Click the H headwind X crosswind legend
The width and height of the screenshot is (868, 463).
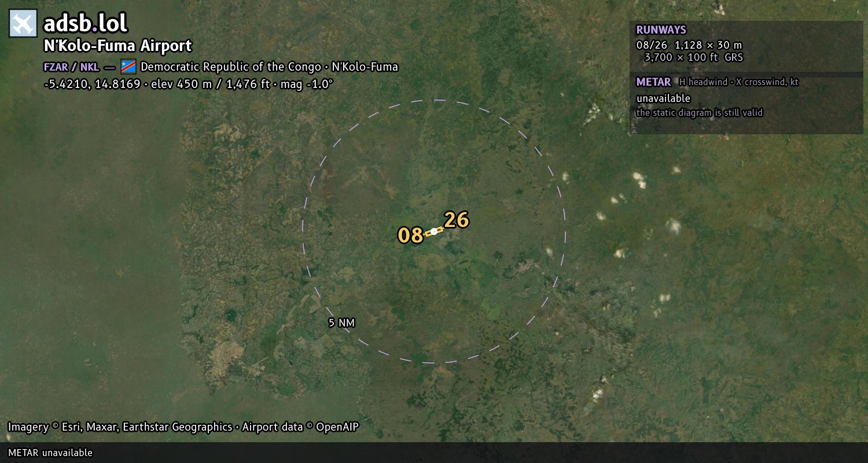pos(739,82)
